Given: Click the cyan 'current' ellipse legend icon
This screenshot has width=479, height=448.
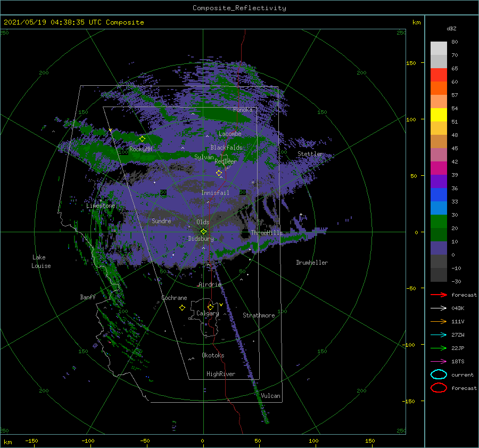Looking at the screenshot, I should [439, 374].
